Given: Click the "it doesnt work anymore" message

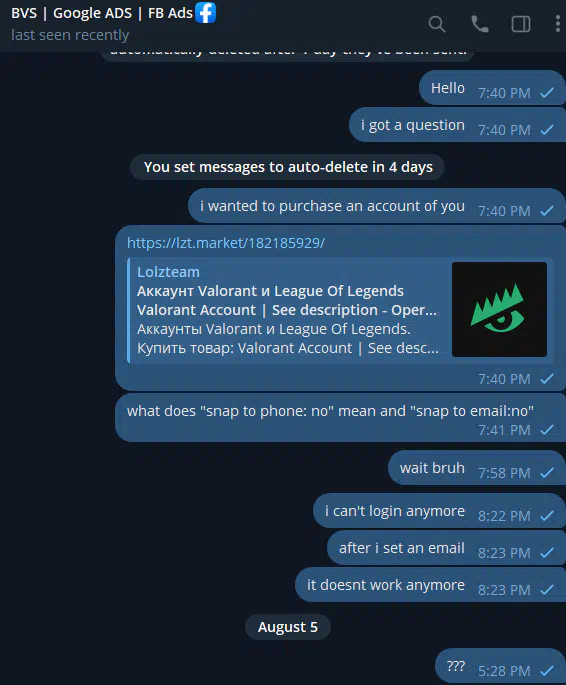Looking at the screenshot, I should 430,585.
